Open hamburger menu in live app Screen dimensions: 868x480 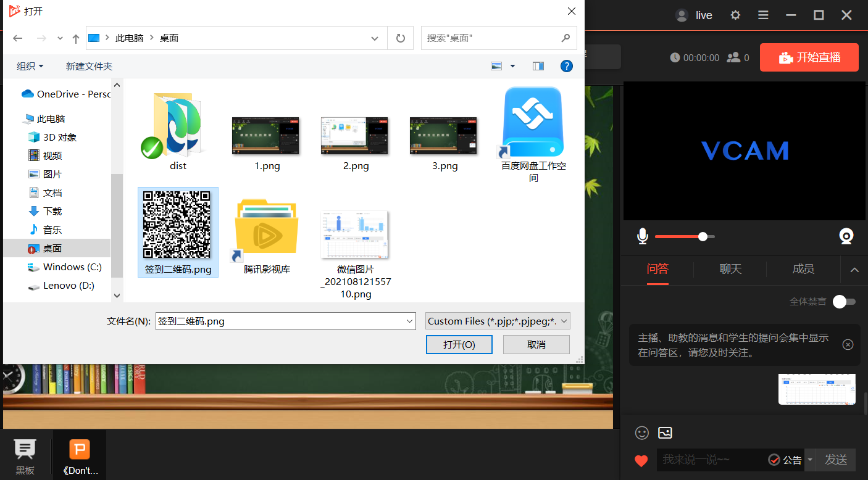764,15
